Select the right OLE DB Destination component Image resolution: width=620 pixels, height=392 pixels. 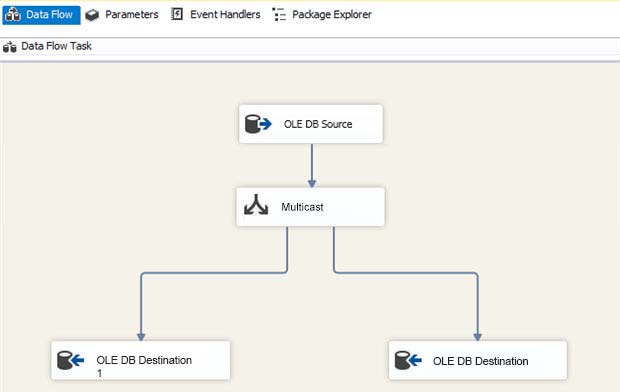click(x=478, y=360)
